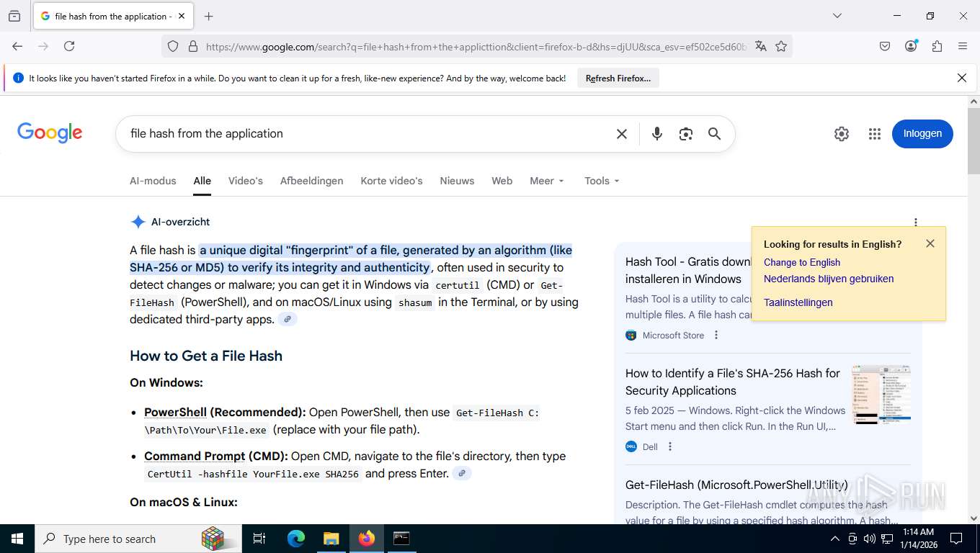Viewport: 980px width, 553px height.
Task: Open Microsoft Store result options menu
Action: coord(716,335)
